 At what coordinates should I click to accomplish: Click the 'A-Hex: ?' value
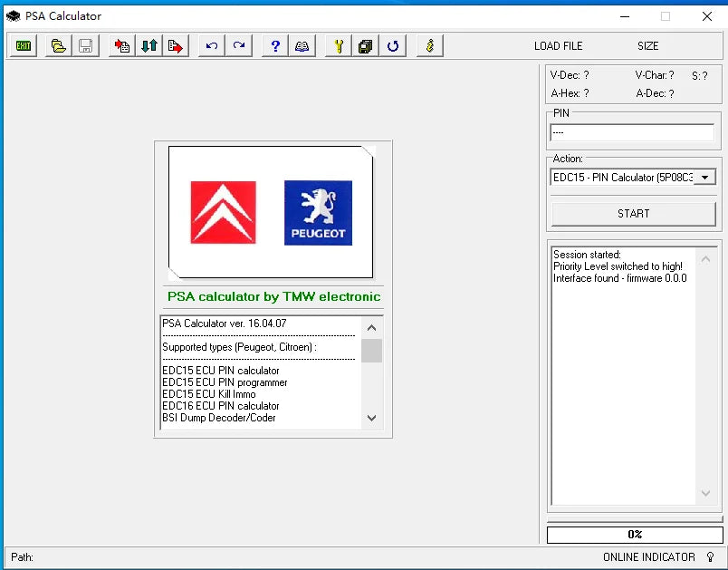570,93
